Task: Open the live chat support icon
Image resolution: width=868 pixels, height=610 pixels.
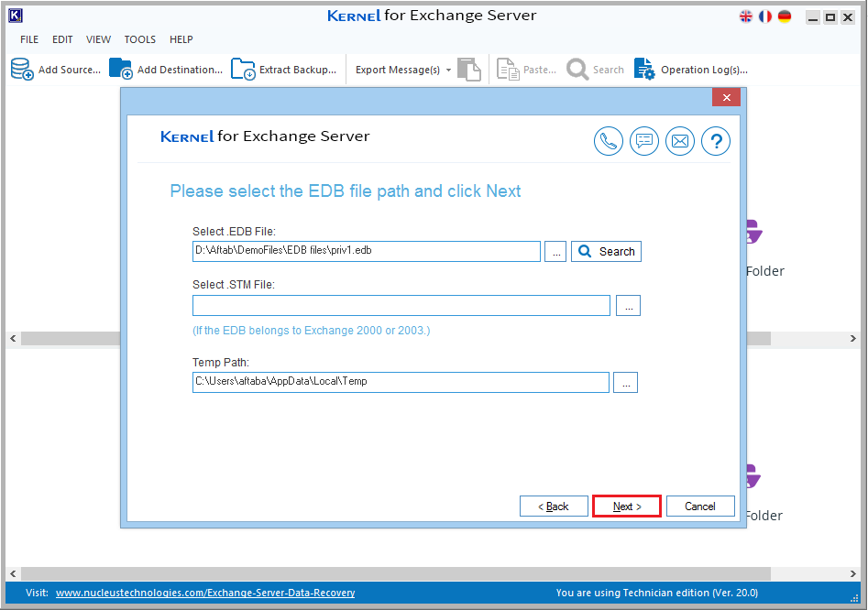Action: 644,141
